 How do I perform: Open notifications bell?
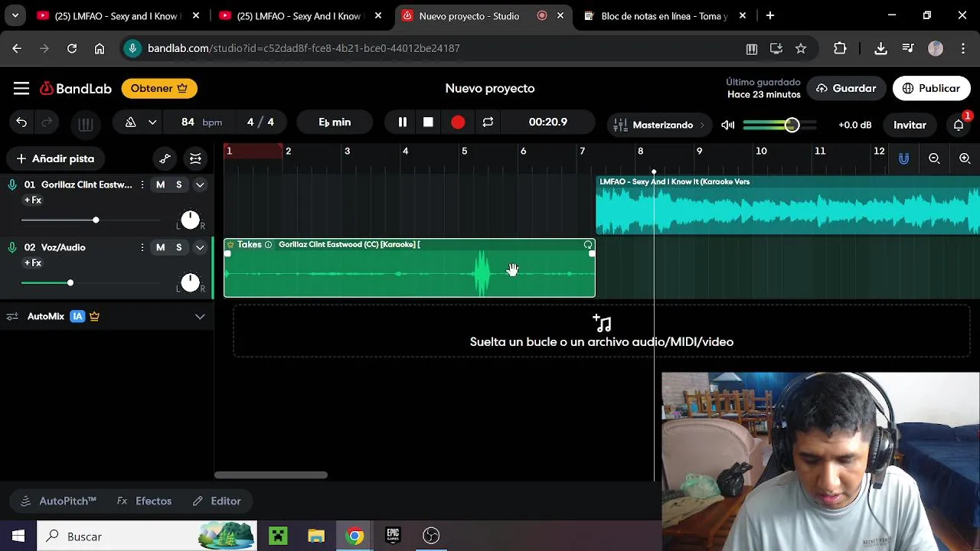click(x=959, y=125)
